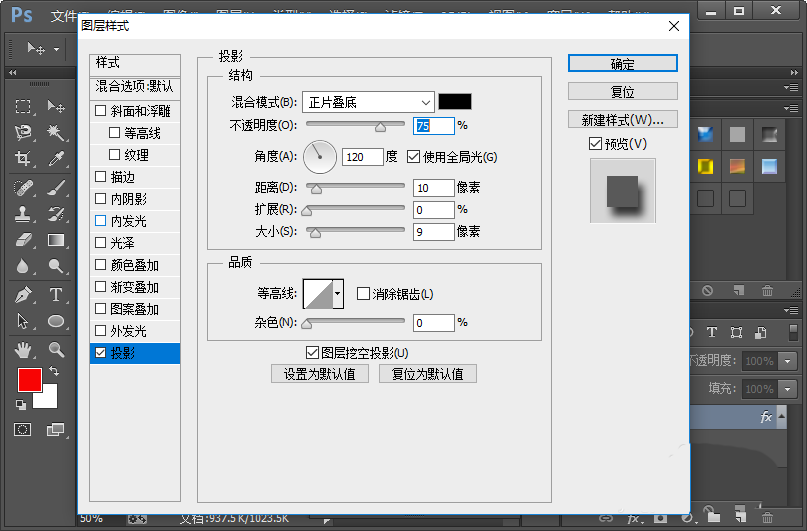
Task: Click 设置为默认值 button
Action: [x=320, y=374]
